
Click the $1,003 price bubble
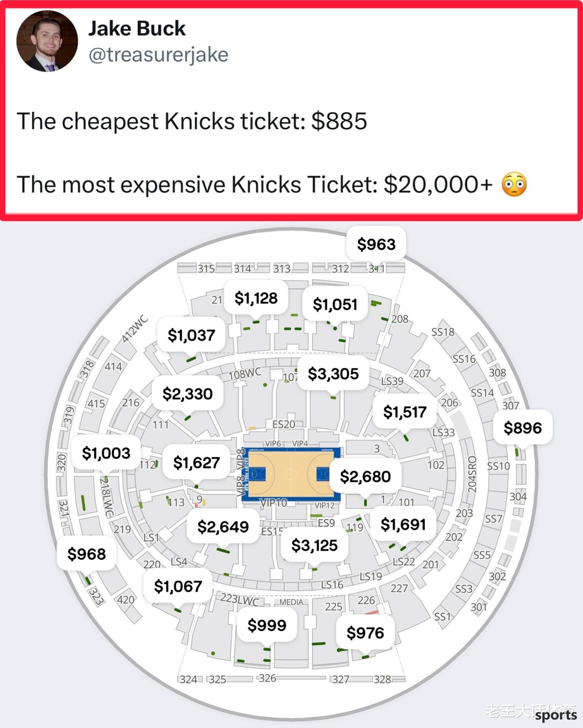(x=106, y=453)
